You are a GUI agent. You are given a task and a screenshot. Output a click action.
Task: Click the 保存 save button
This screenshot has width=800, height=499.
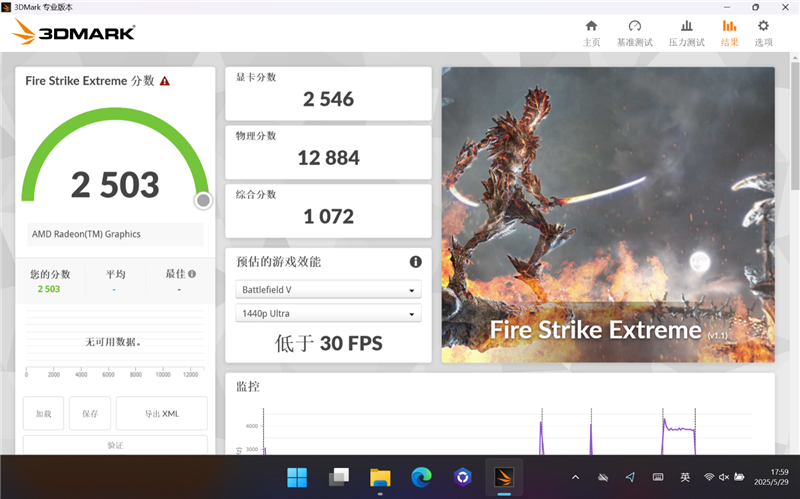click(90, 413)
